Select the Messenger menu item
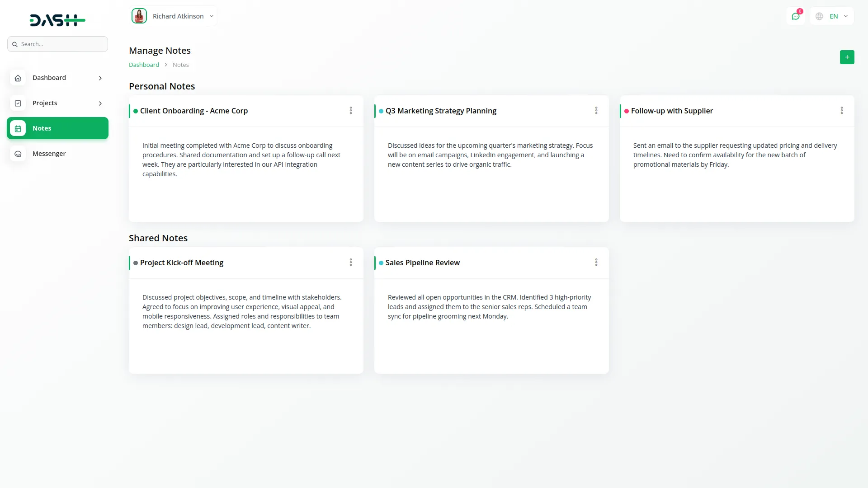This screenshot has height=488, width=868. click(49, 154)
